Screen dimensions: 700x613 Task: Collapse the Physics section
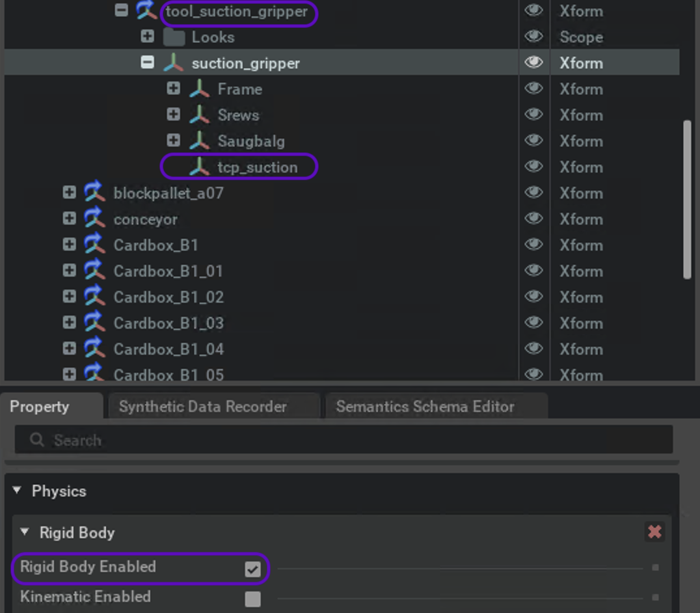(x=18, y=491)
